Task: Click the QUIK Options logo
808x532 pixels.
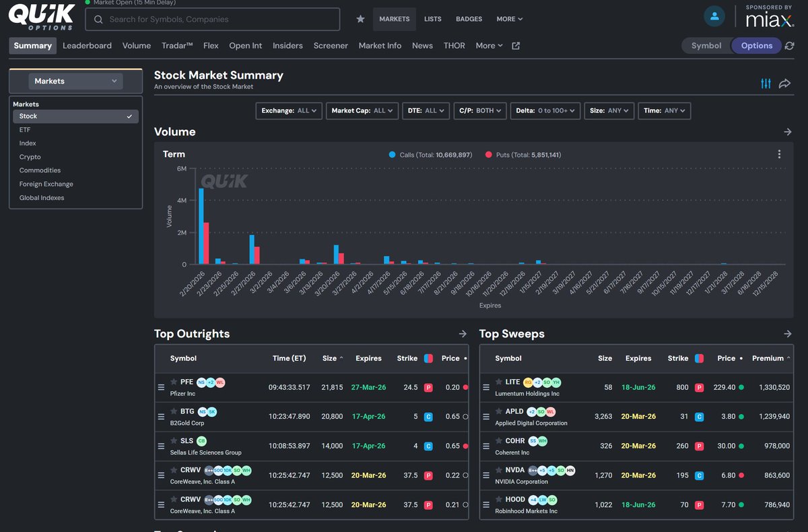Action: pyautogui.click(x=41, y=17)
